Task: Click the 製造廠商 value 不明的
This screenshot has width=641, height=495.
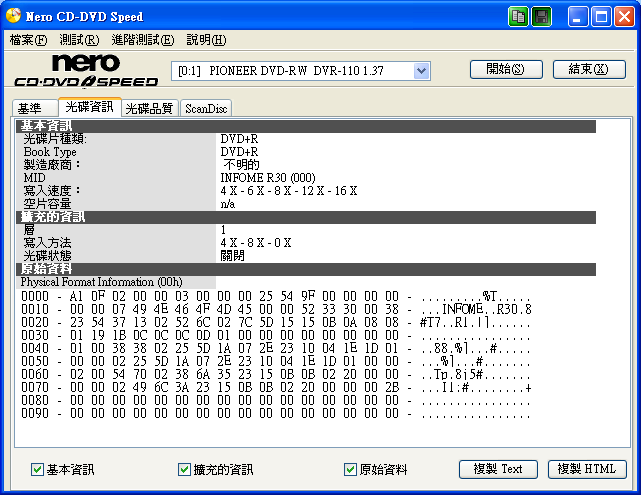Action: pos(242,165)
